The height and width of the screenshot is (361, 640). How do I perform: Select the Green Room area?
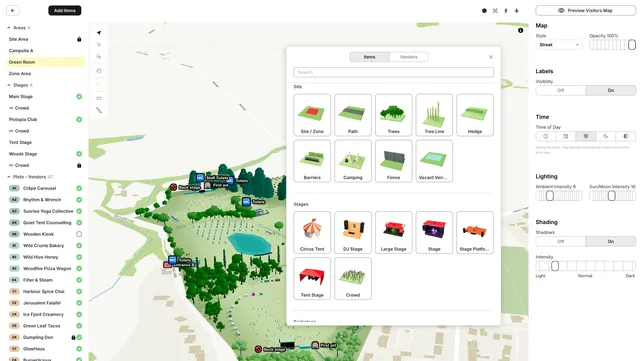coord(45,62)
